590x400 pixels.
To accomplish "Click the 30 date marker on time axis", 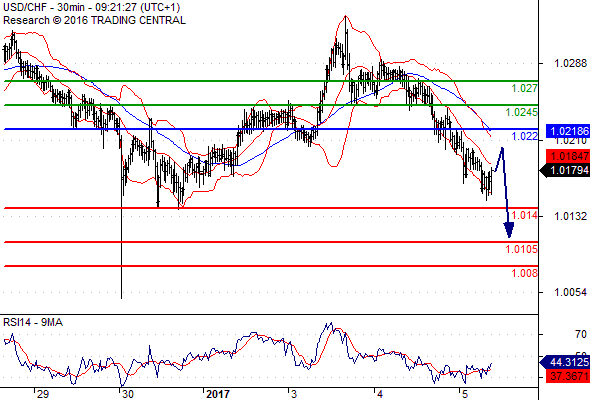I will click(x=128, y=394).
